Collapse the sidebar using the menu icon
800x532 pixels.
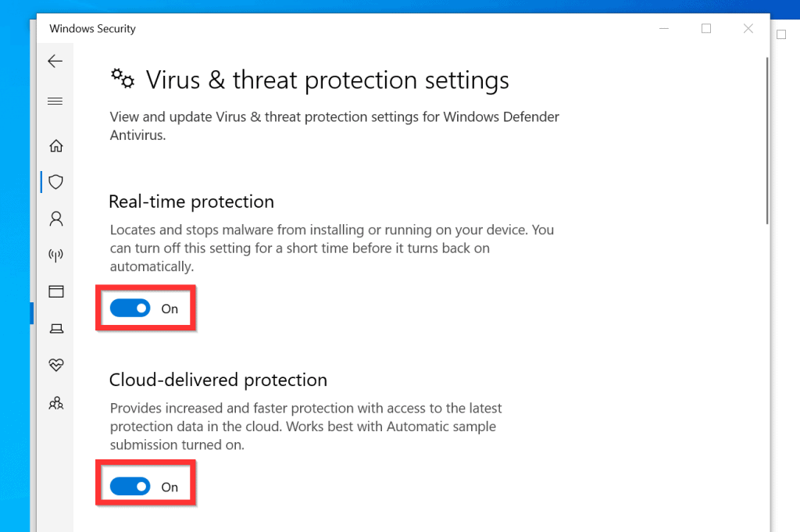point(55,101)
